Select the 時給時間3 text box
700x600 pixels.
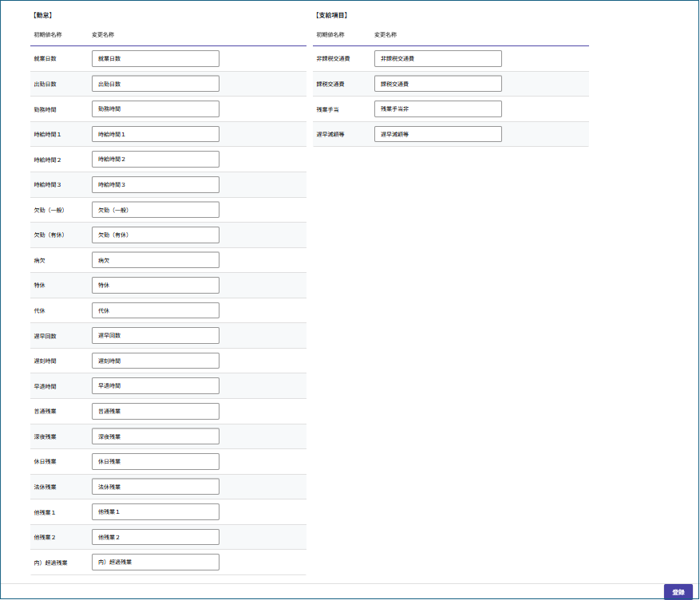tap(155, 184)
